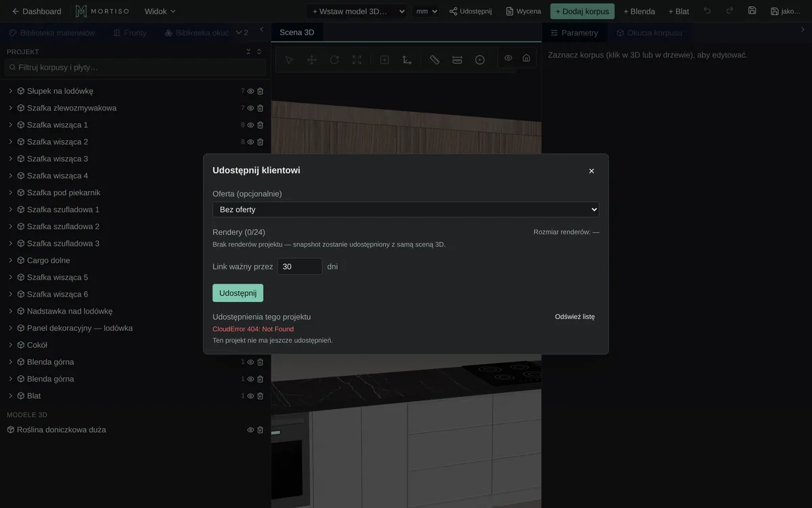Viewport: 812px width, 508px height.
Task: Switch to Biblioteka materiałów tab
Action: pyautogui.click(x=52, y=33)
